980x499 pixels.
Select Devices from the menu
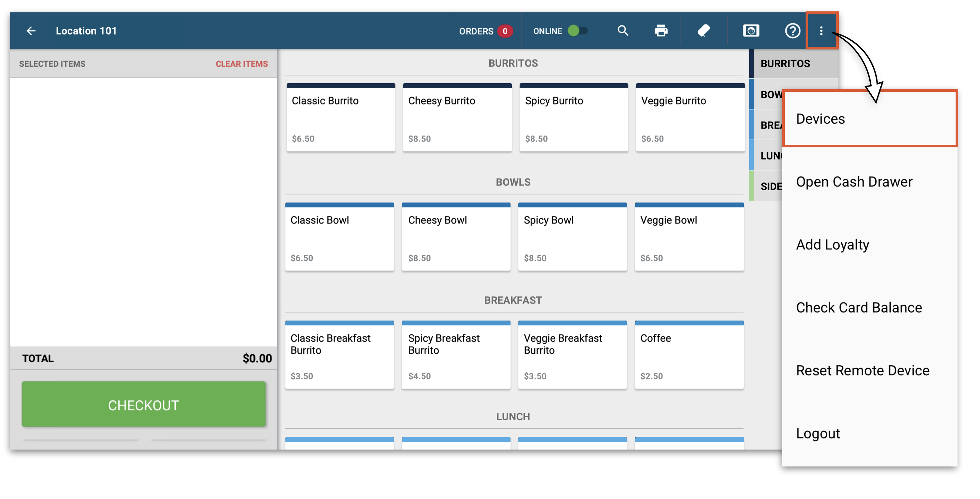point(820,119)
